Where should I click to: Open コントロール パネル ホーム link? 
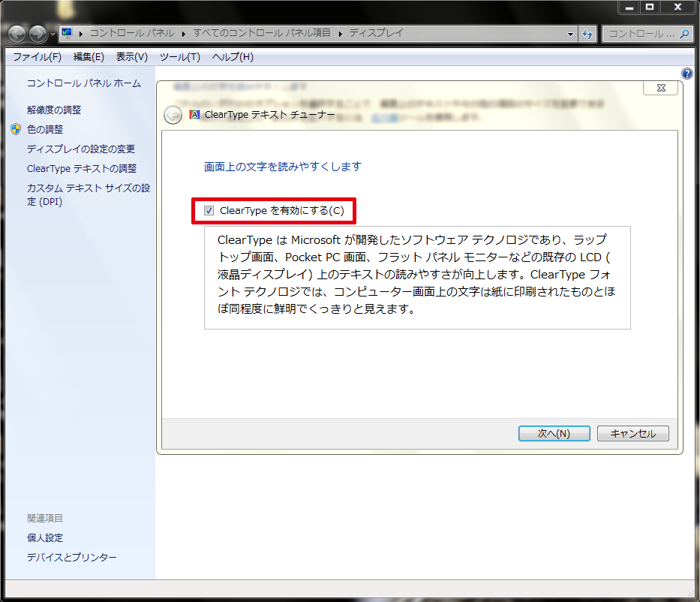(x=84, y=83)
